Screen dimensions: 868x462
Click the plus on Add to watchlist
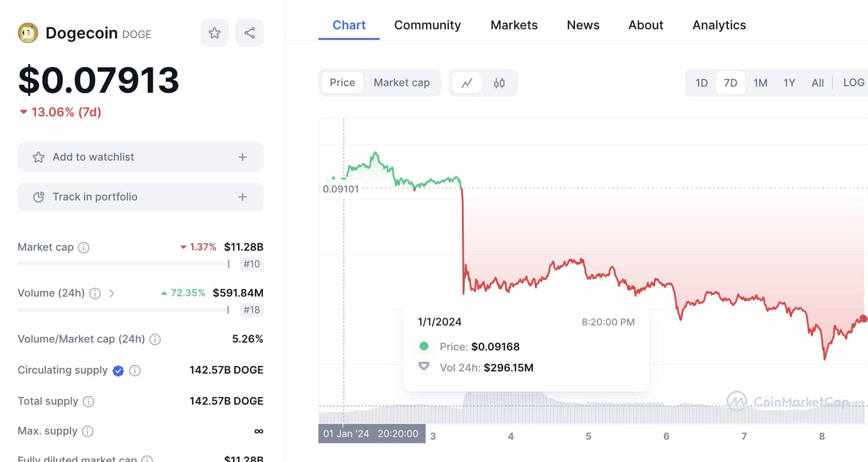point(243,157)
